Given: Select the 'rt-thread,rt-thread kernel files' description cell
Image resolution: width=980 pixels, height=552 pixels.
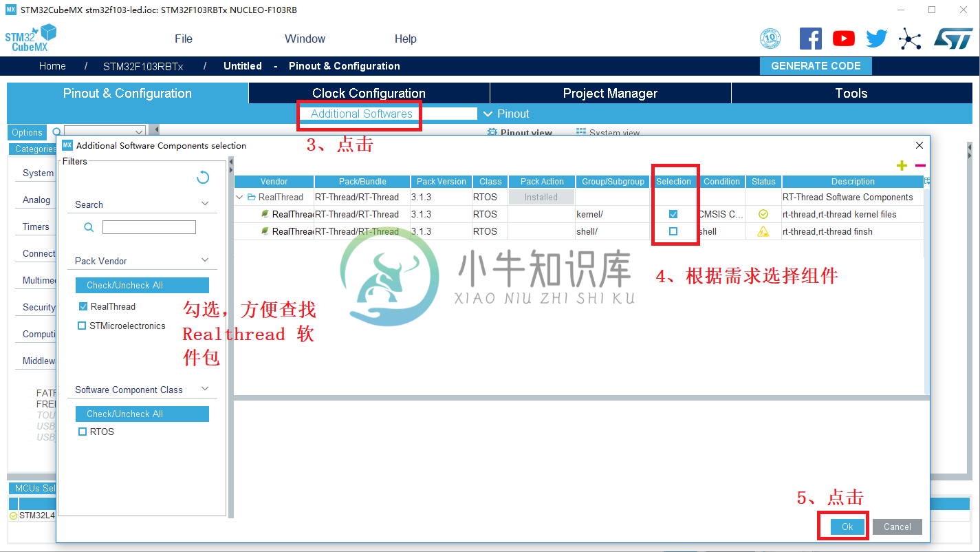Looking at the screenshot, I should 853,214.
